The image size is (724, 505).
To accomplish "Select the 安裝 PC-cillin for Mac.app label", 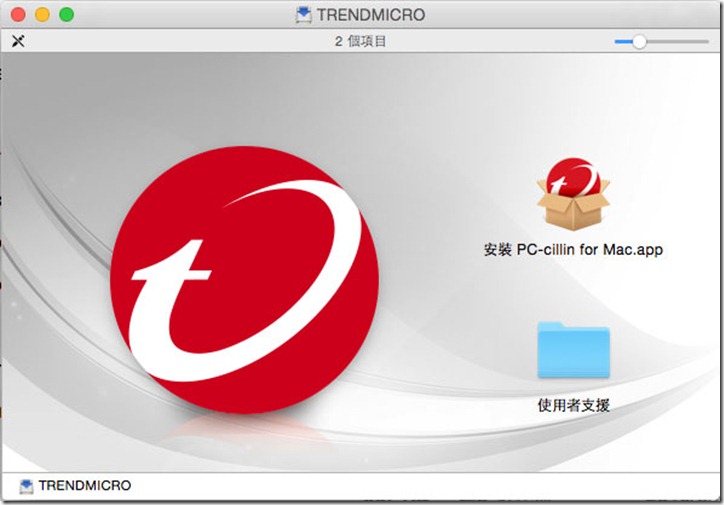I will click(x=573, y=250).
